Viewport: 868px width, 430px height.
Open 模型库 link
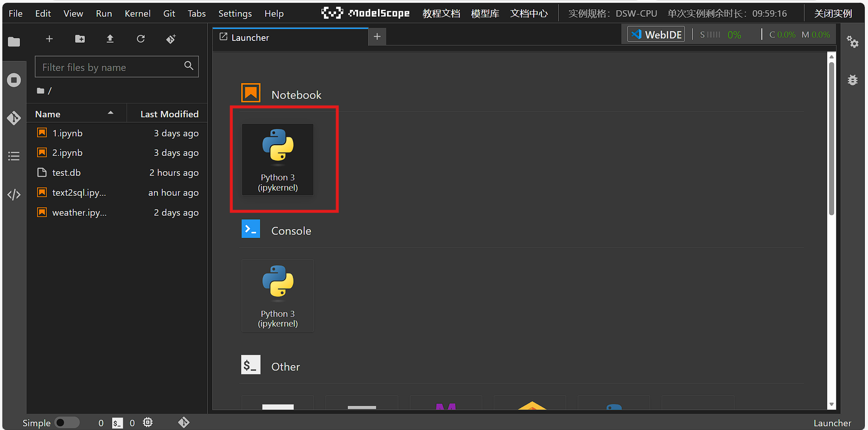[485, 13]
